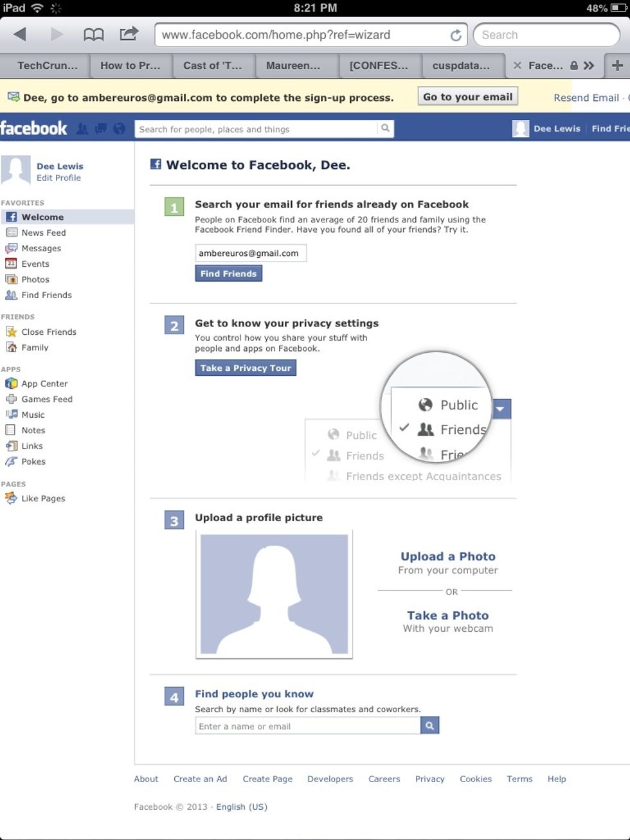The height and width of the screenshot is (840, 630).
Task: Click the Links icon in sidebar
Action: pos(11,445)
